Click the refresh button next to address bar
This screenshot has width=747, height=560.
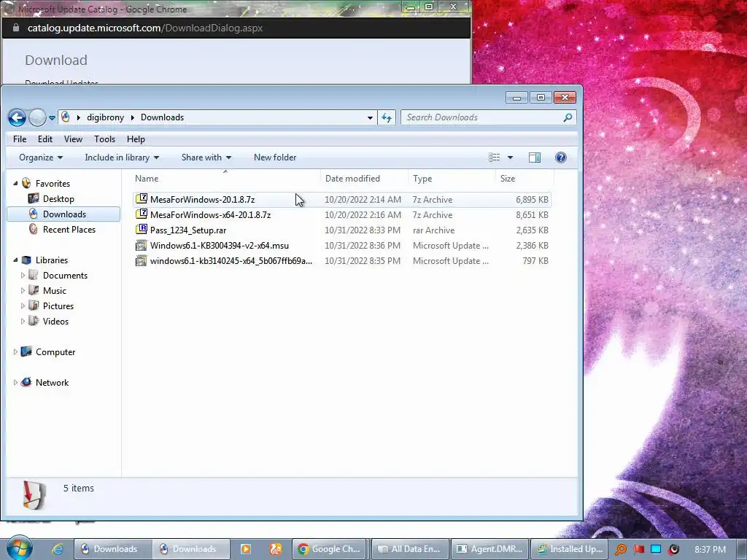point(387,117)
